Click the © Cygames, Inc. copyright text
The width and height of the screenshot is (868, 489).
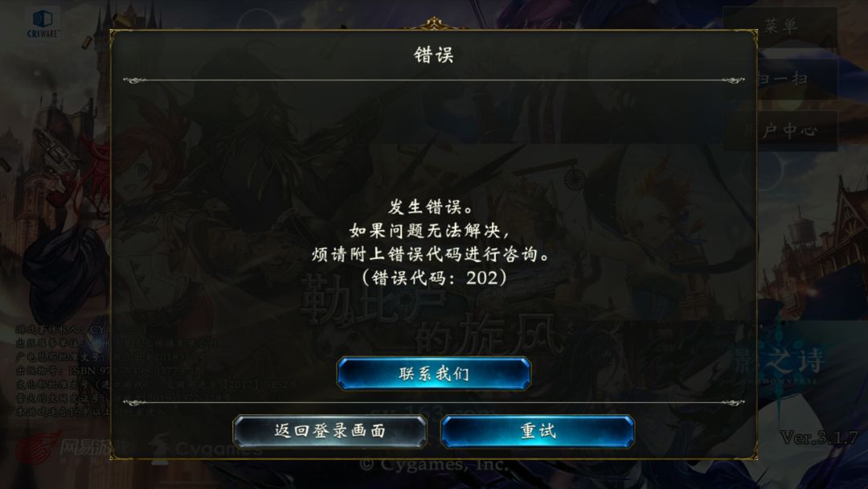click(x=434, y=464)
